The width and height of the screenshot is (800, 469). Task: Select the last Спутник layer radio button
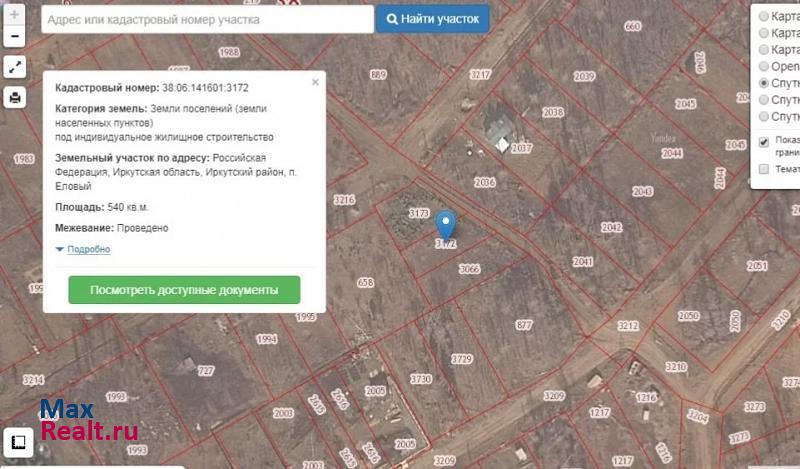[765, 116]
